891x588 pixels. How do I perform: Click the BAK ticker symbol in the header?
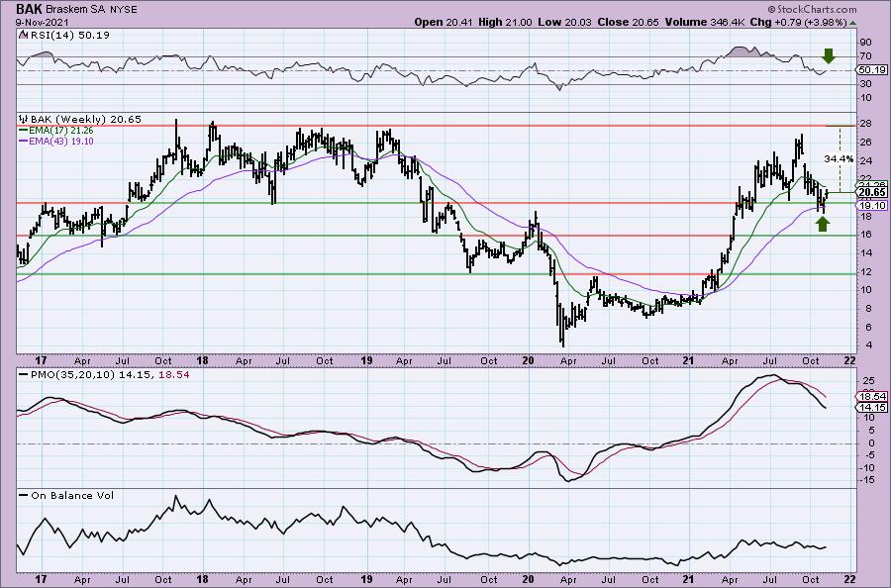point(28,9)
